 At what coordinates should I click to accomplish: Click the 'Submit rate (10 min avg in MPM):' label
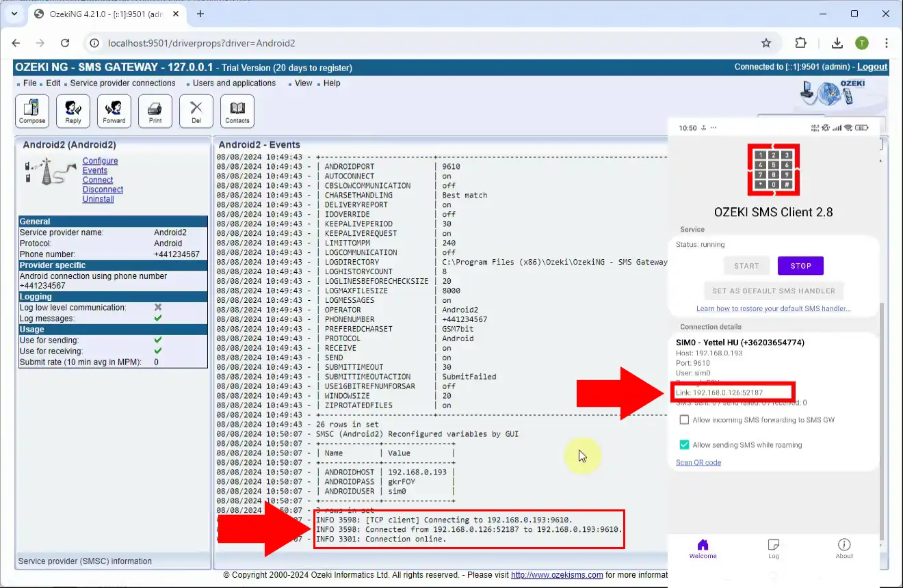pyautogui.click(x=81, y=362)
